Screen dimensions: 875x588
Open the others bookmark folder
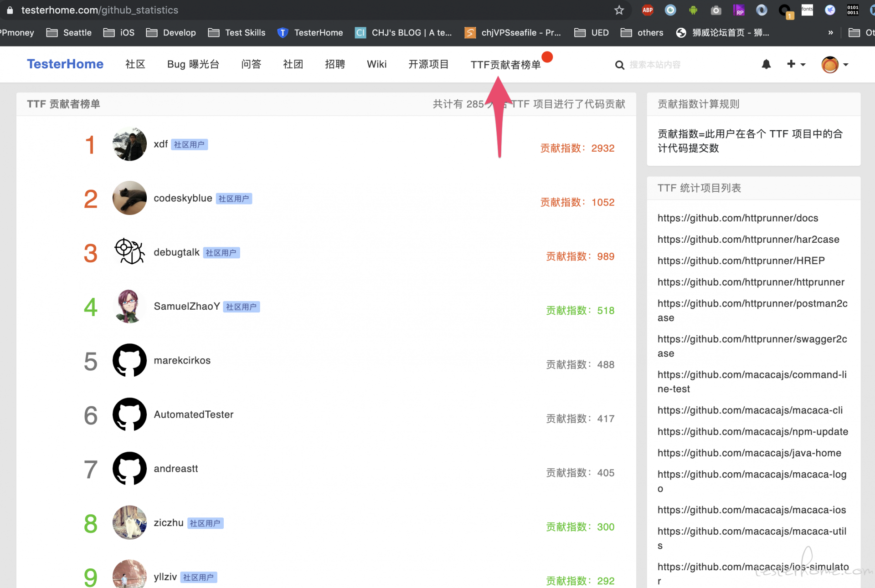(642, 33)
